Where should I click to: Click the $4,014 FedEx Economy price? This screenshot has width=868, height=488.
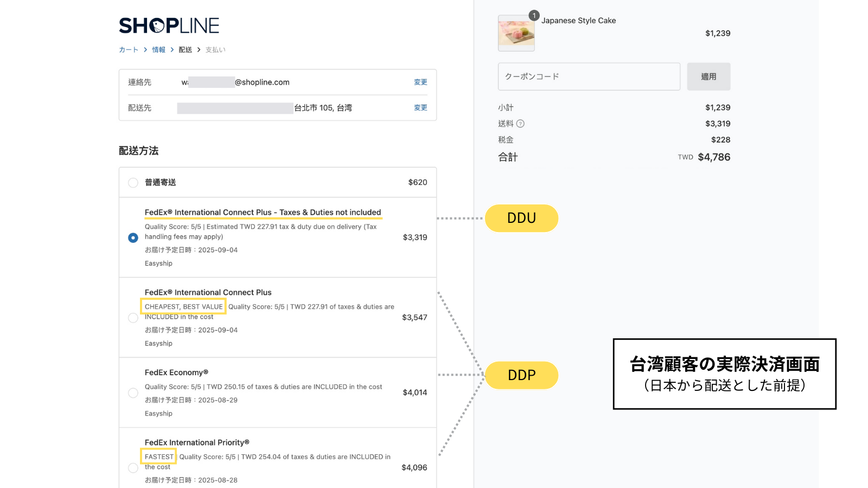pyautogui.click(x=415, y=393)
